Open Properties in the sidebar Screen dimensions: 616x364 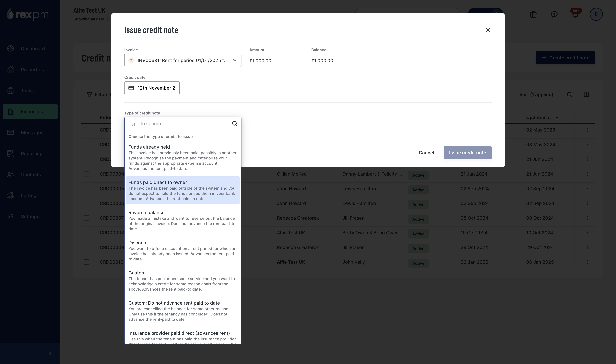pyautogui.click(x=30, y=69)
